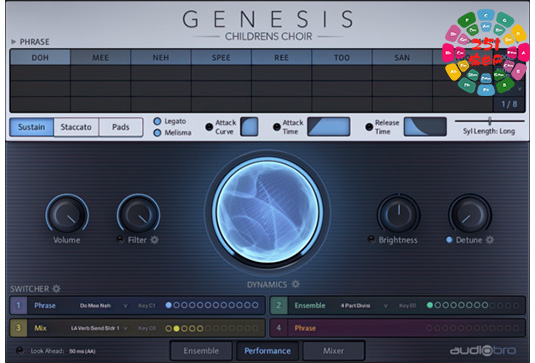Image resolution: width=535 pixels, height=363 pixels.
Task: Select the Staccato articulation tab
Action: click(x=76, y=127)
